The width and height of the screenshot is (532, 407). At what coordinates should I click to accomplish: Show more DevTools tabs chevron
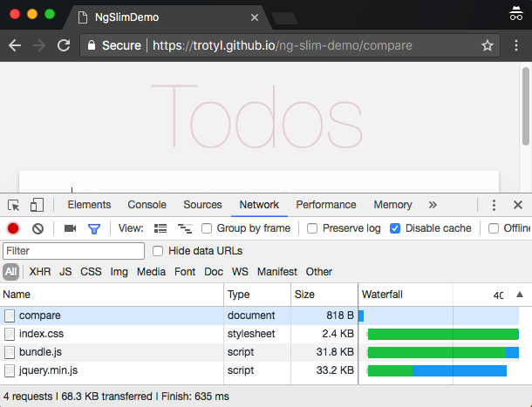tap(433, 205)
